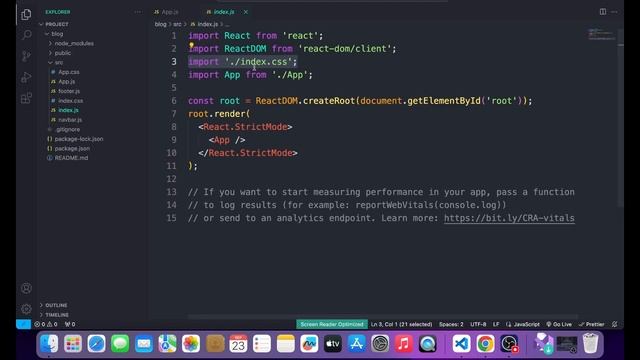
Task: Open Google Chrome from the dock
Action: click(x=485, y=344)
